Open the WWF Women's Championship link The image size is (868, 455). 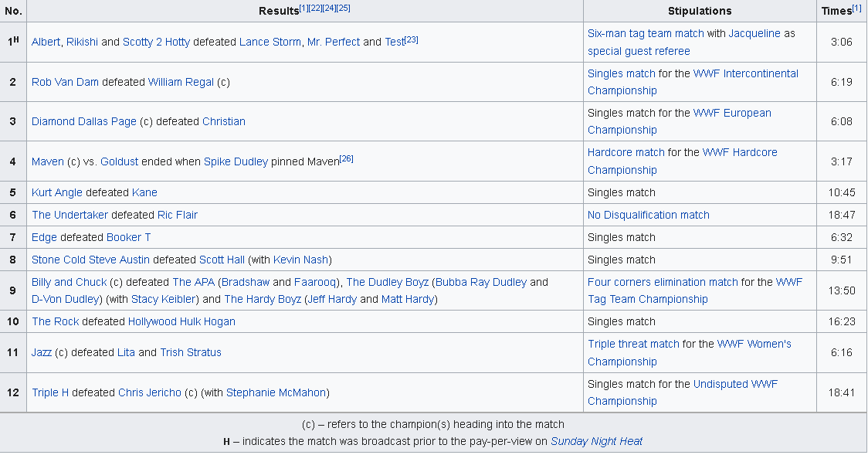(754, 345)
